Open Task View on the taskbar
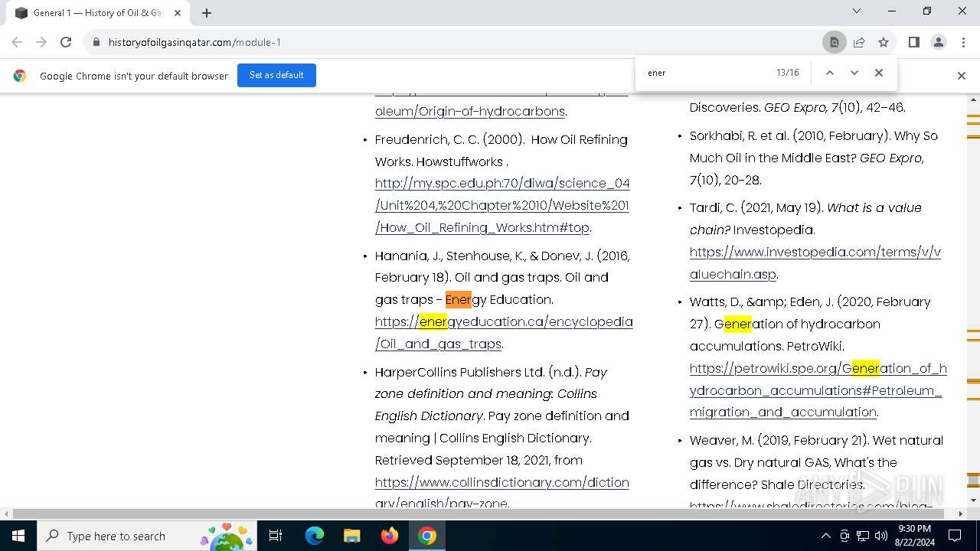The height and width of the screenshot is (551, 980). point(276,536)
